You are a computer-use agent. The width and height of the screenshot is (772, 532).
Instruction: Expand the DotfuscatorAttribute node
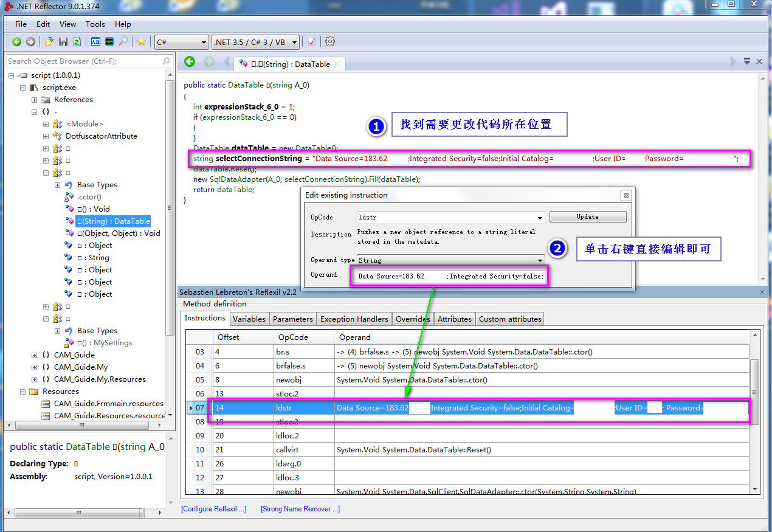point(46,136)
